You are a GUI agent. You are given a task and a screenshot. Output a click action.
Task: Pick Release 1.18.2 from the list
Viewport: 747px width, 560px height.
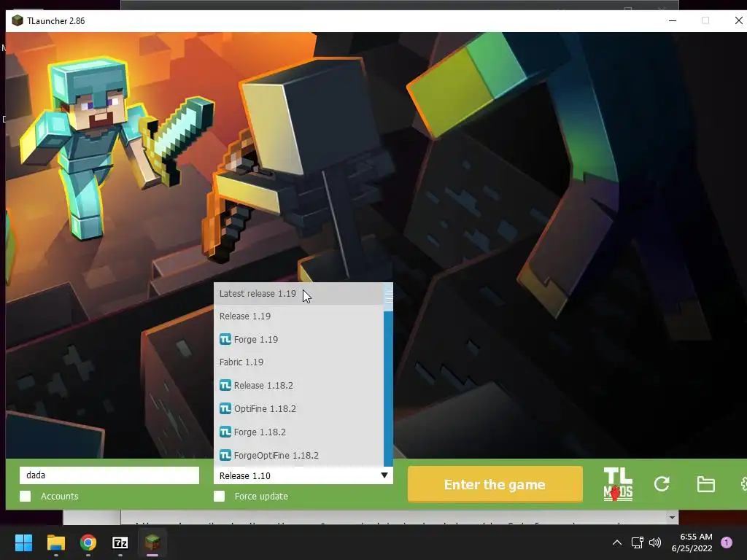point(298,385)
